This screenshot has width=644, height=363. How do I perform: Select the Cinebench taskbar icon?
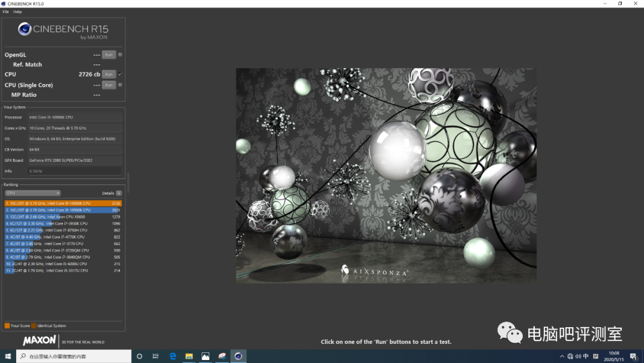click(238, 356)
